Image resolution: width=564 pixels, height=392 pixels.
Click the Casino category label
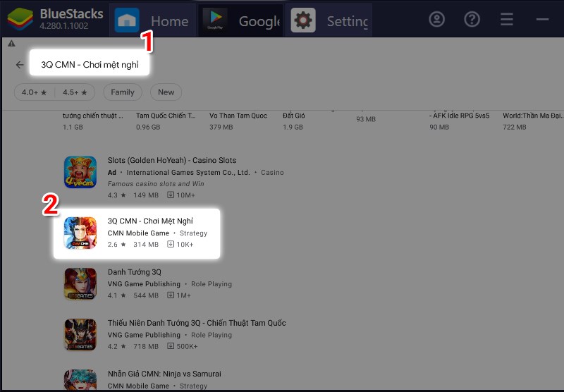coord(272,173)
